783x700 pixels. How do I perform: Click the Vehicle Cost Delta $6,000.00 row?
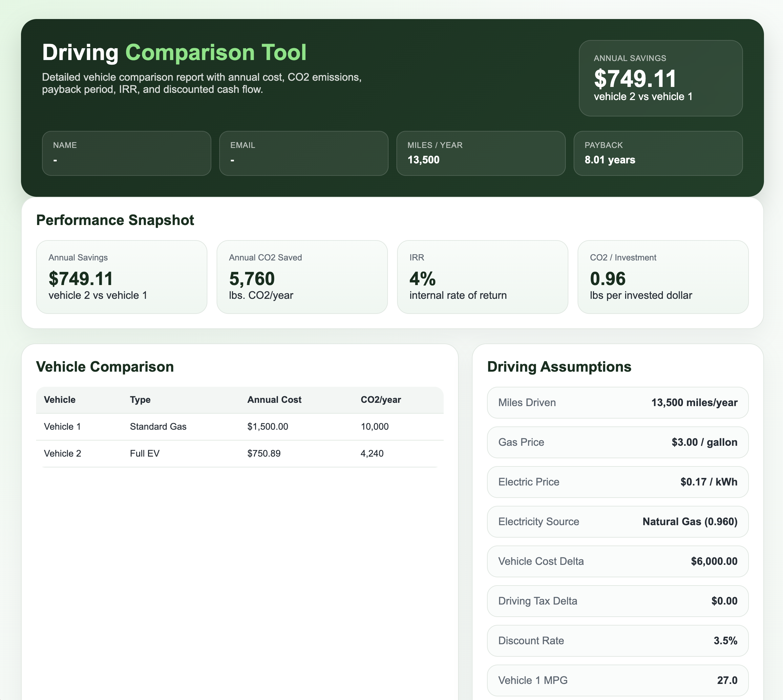coord(618,561)
